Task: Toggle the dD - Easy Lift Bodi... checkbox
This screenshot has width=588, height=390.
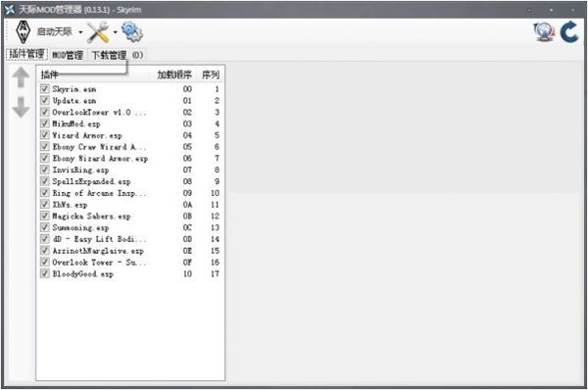Action: [45, 239]
